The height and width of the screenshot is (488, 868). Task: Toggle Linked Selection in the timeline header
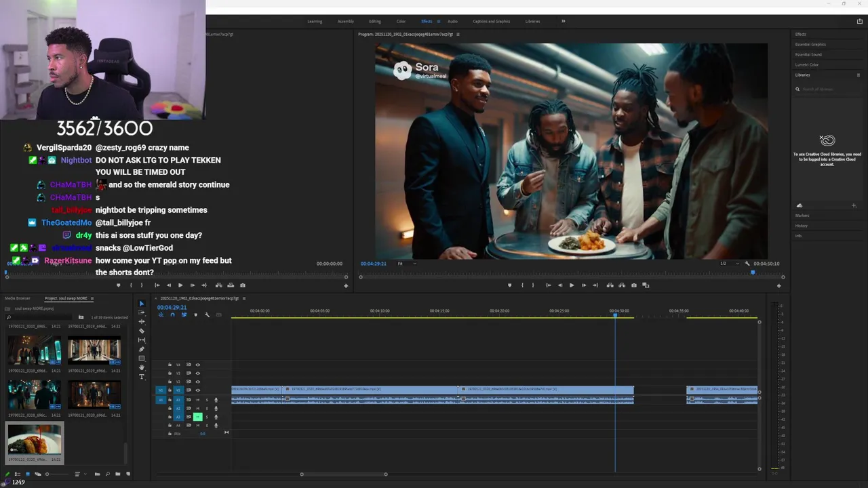tap(184, 314)
